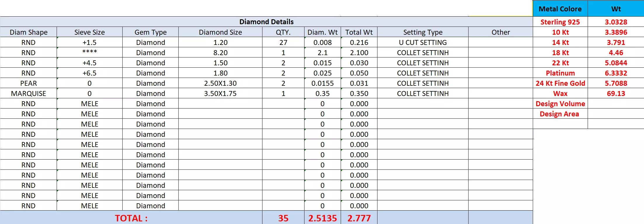Click the 'Diam Shape' column header

(x=29, y=32)
